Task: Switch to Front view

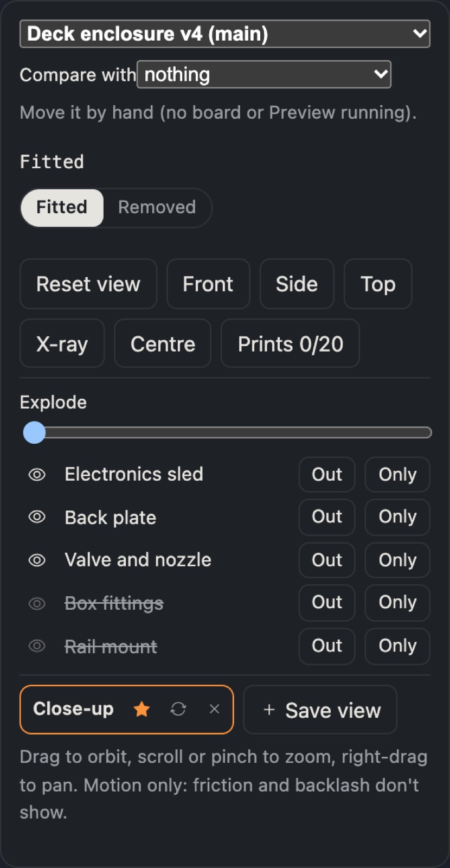Action: pyautogui.click(x=208, y=284)
